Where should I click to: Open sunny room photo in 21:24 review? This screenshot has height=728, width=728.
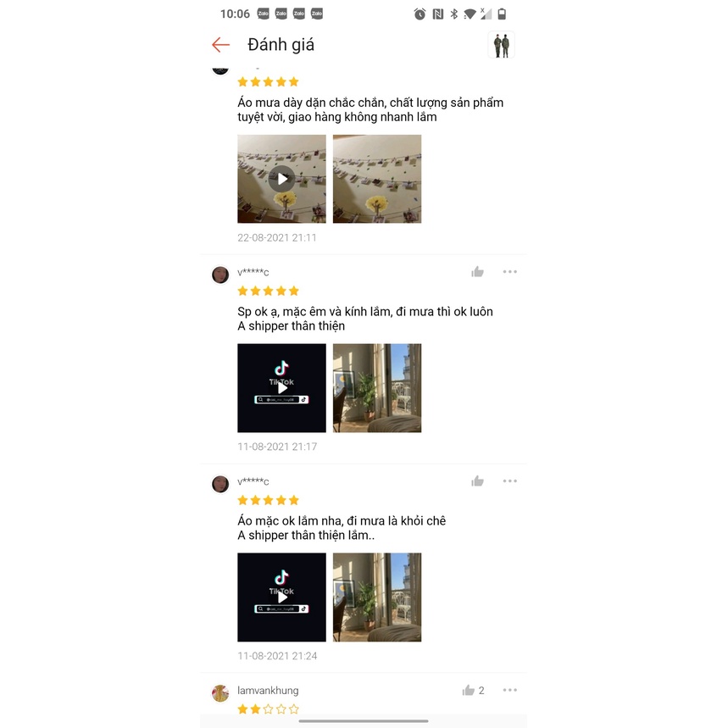tap(377, 597)
